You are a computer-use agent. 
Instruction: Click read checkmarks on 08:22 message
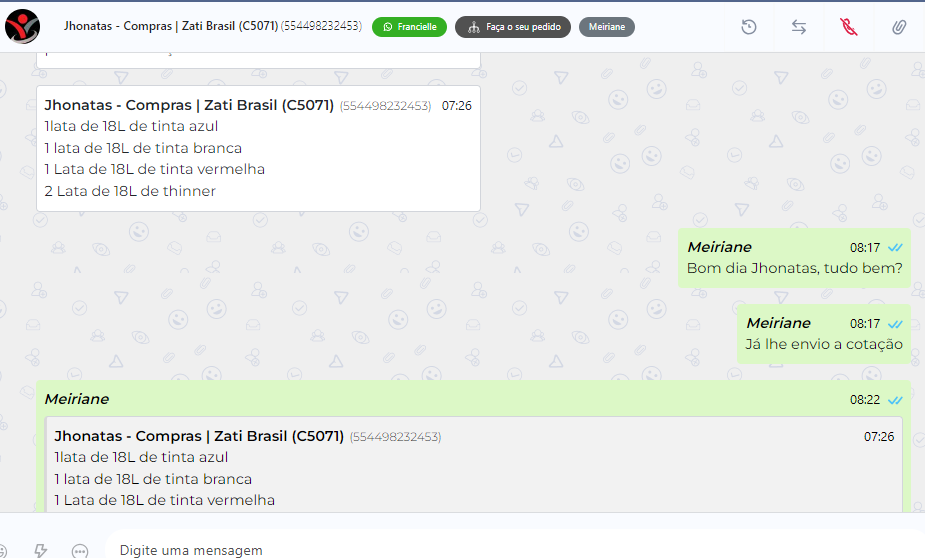[895, 400]
